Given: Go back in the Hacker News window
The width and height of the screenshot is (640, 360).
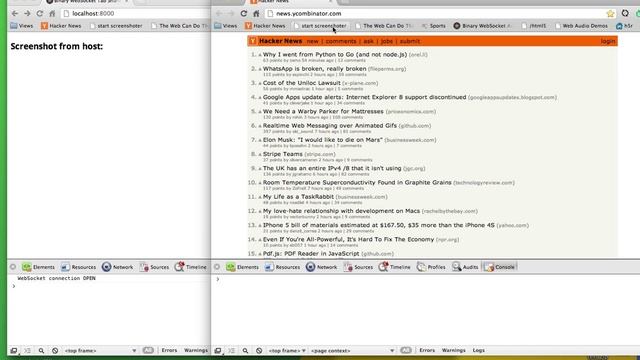Looking at the screenshot, I should [219, 13].
